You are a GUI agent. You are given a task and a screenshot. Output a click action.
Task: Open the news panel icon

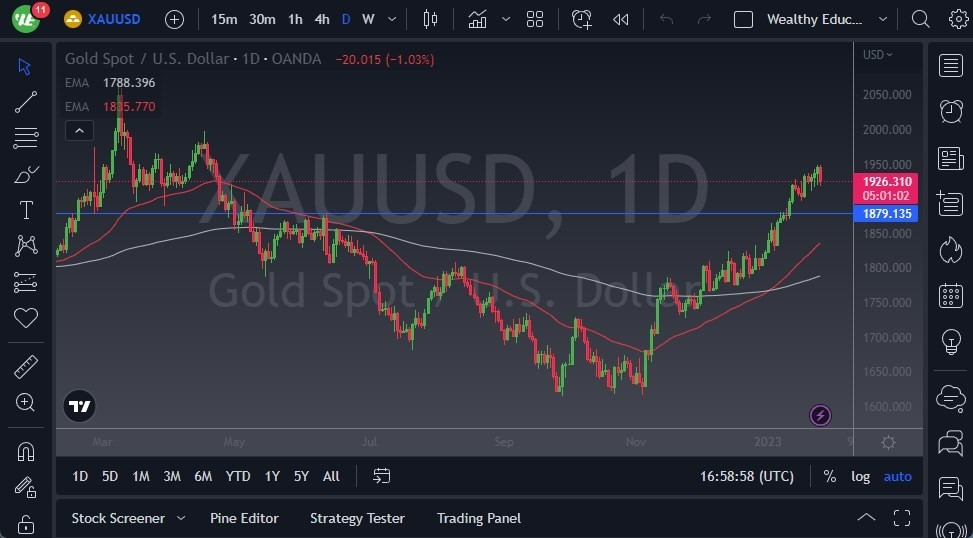click(x=951, y=158)
